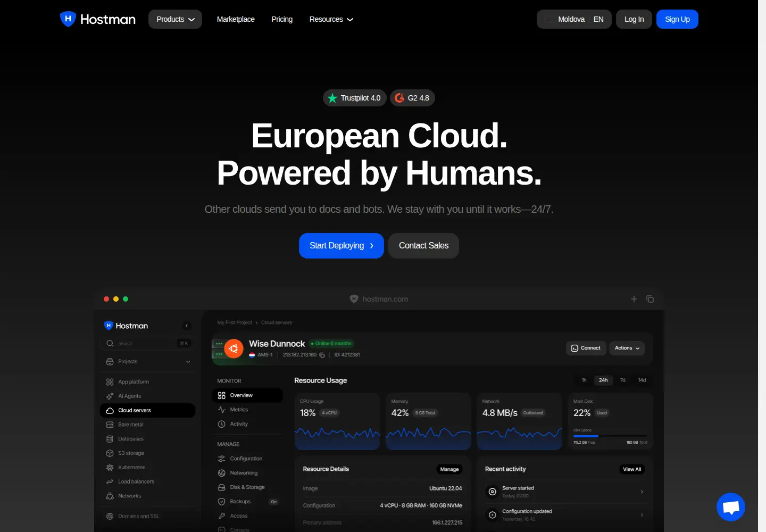Click the Contact Sales button
The image size is (766, 532).
423,246
